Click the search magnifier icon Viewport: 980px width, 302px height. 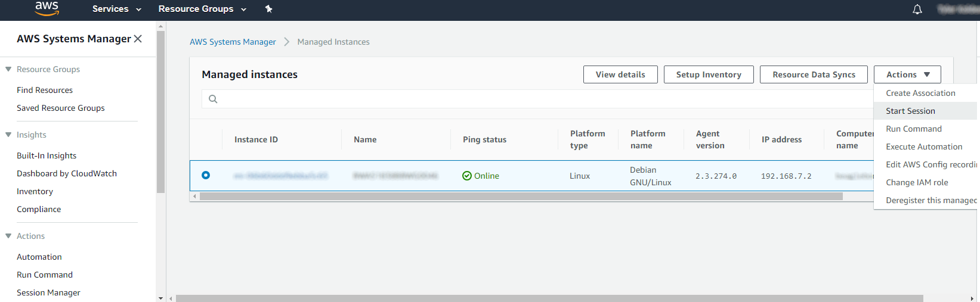(x=213, y=99)
